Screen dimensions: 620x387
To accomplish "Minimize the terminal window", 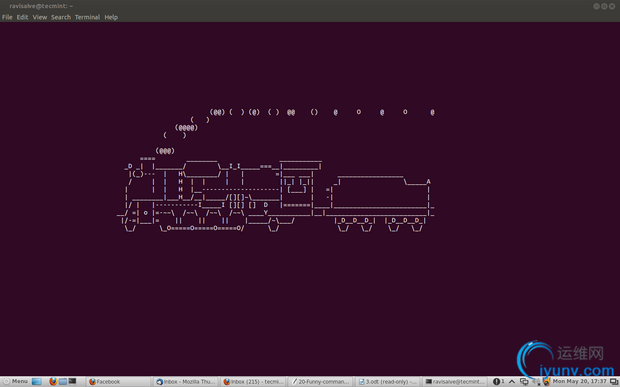I will pyautogui.click(x=596, y=6).
